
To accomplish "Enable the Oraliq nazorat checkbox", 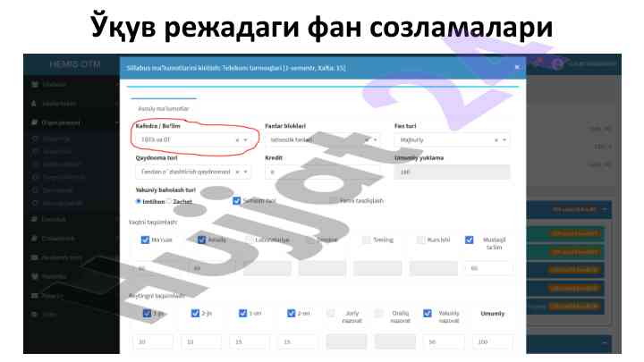I will (x=379, y=313).
